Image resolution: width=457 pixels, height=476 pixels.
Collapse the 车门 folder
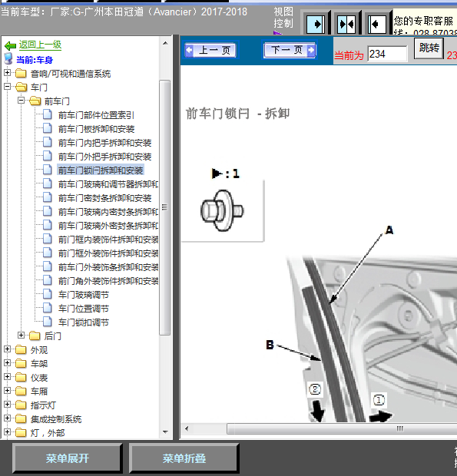(x=7, y=87)
